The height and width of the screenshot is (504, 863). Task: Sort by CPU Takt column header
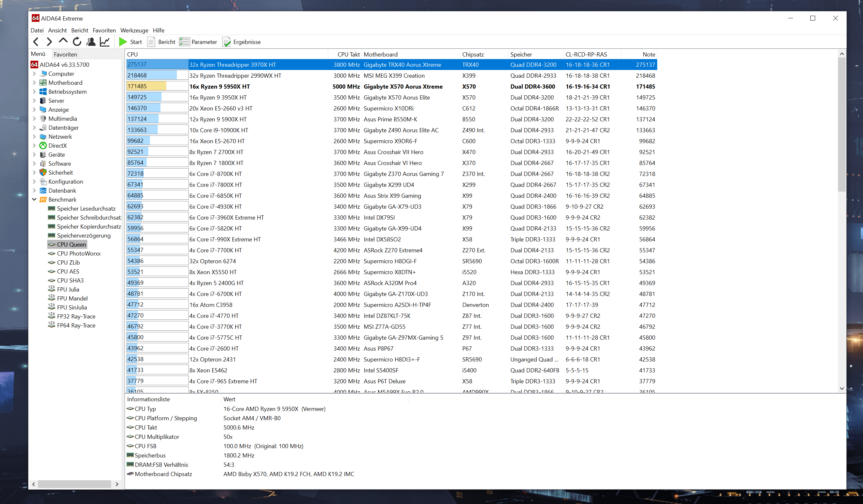(345, 54)
